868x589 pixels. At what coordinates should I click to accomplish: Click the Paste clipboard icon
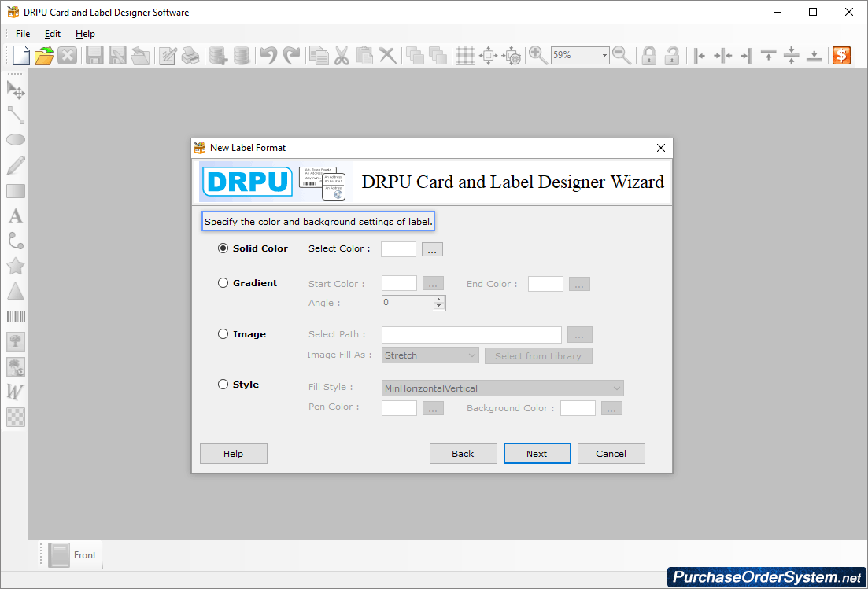tap(364, 55)
